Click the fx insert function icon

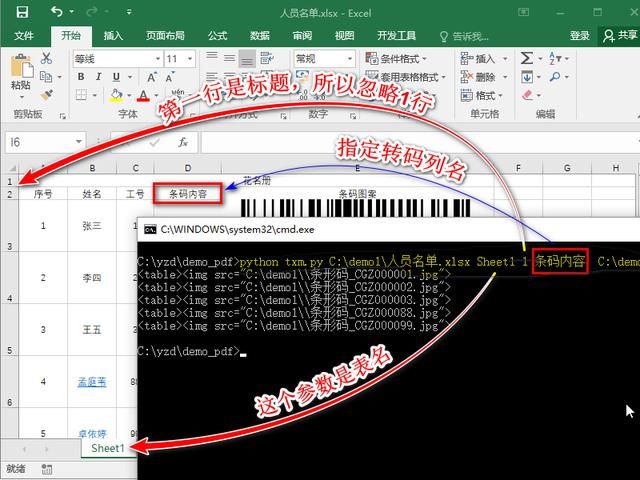click(183, 142)
